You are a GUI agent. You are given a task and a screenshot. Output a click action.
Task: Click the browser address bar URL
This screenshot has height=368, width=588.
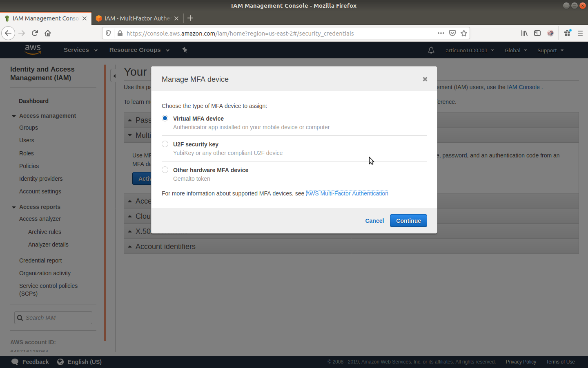(240, 34)
